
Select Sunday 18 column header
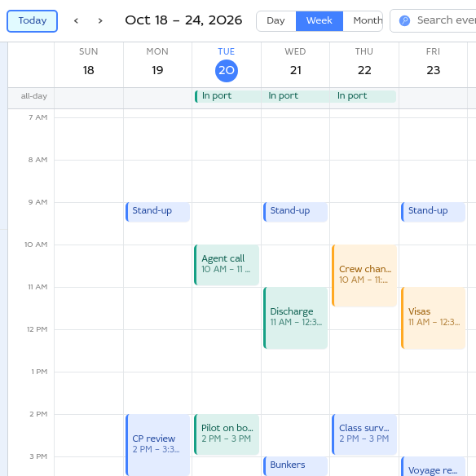[x=89, y=64]
